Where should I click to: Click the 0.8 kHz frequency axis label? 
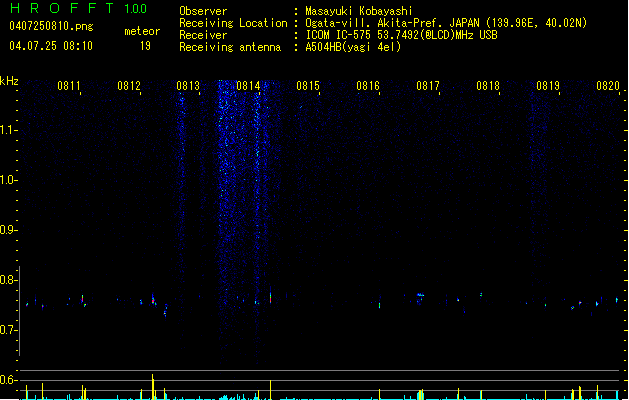click(x=9, y=280)
